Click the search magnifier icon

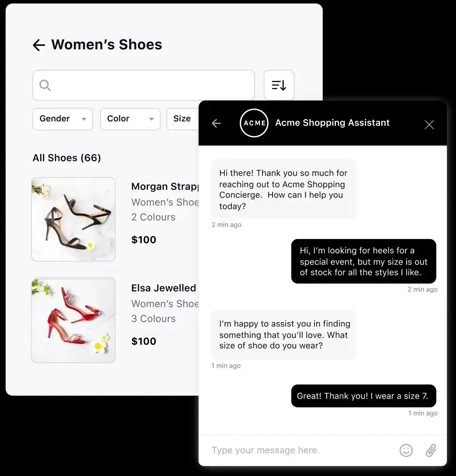pyautogui.click(x=45, y=85)
